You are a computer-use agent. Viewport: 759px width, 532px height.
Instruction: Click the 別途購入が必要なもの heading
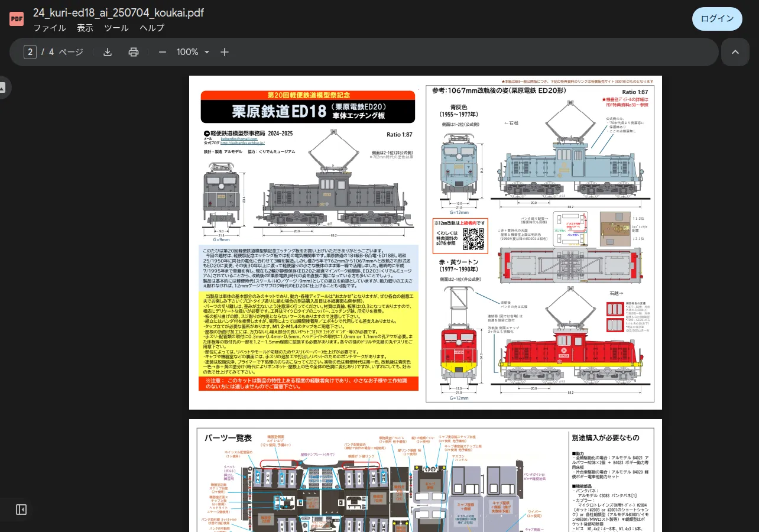point(605,438)
